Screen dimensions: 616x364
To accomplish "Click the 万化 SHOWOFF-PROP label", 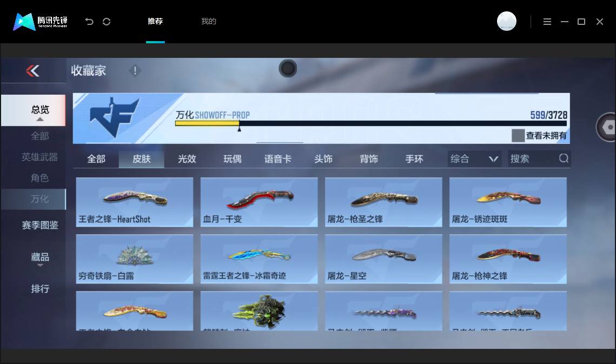I will (213, 115).
